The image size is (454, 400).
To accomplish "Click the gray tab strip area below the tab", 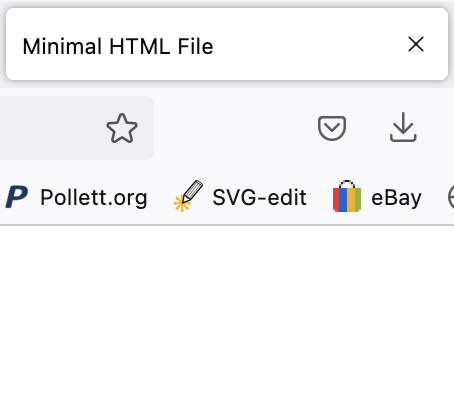I will click(x=227, y=84).
